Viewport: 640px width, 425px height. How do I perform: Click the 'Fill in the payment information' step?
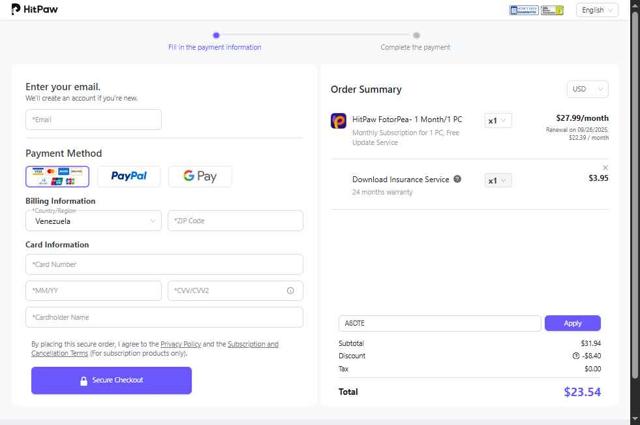pos(215,47)
